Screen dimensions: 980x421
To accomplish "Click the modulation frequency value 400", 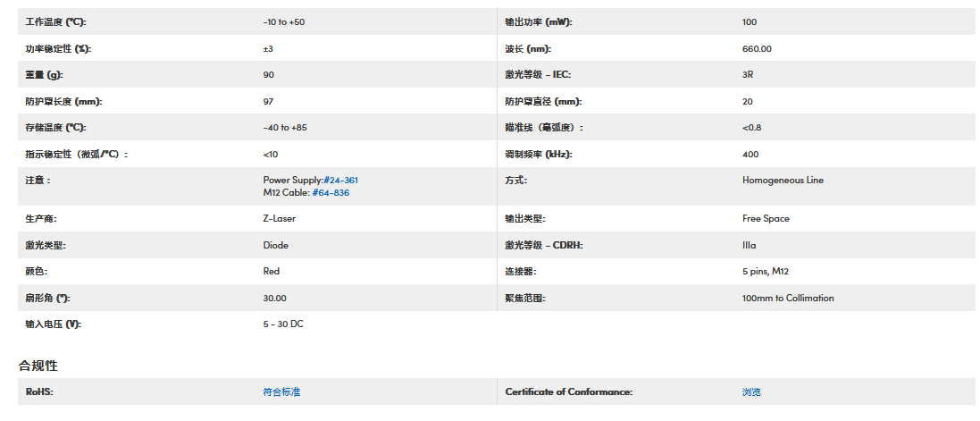I will pos(750,155).
